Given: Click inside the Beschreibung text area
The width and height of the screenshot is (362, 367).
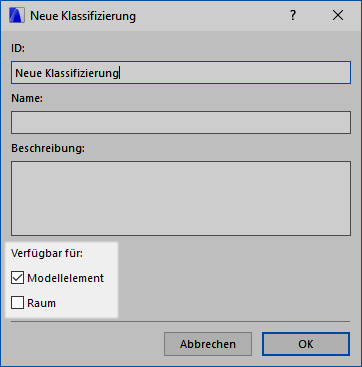Looking at the screenshot, I should pyautogui.click(x=181, y=198).
